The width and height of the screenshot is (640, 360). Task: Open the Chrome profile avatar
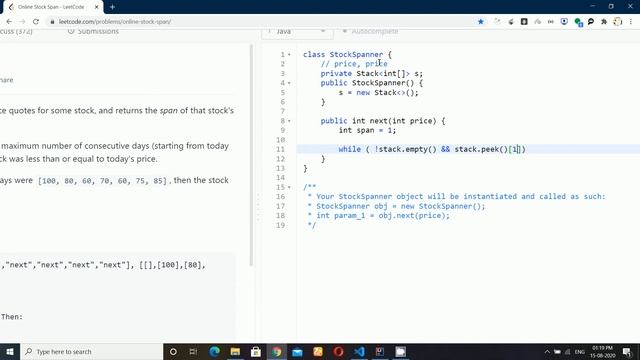coord(618,22)
